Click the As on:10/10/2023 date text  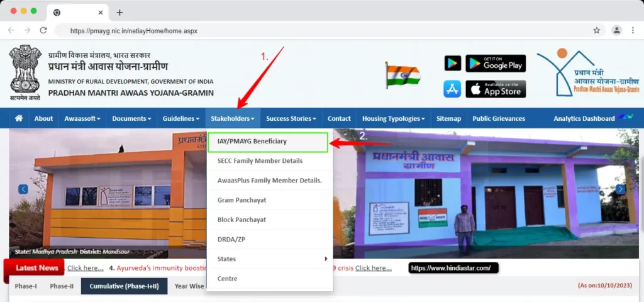coord(605,285)
